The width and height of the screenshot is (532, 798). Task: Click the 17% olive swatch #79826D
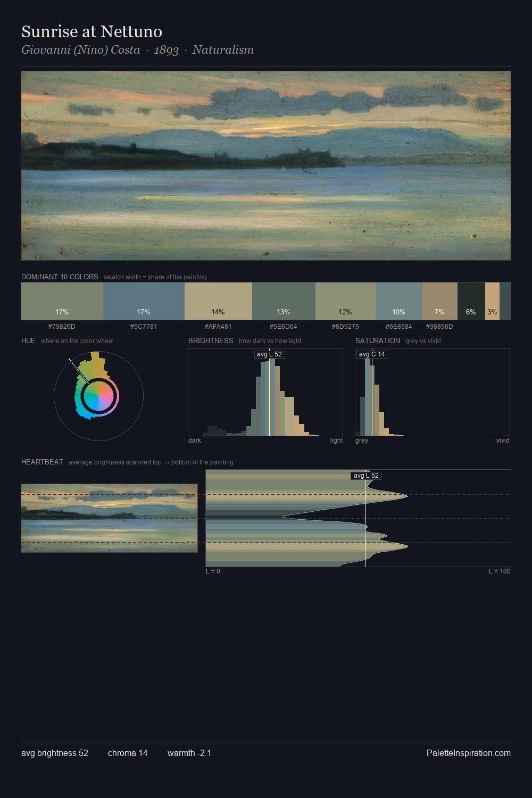tap(62, 301)
